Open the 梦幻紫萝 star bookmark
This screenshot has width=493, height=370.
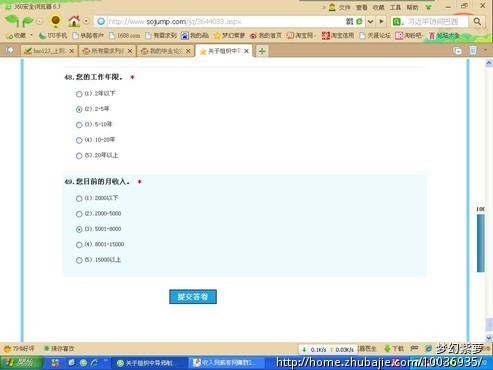point(229,35)
